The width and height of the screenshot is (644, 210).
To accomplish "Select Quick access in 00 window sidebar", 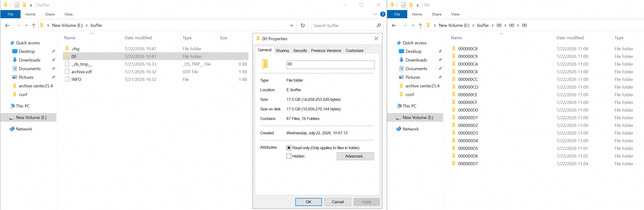I will [x=414, y=43].
